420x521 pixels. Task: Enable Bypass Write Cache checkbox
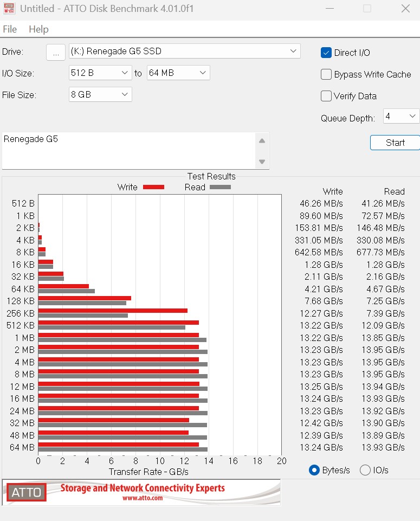pos(326,74)
